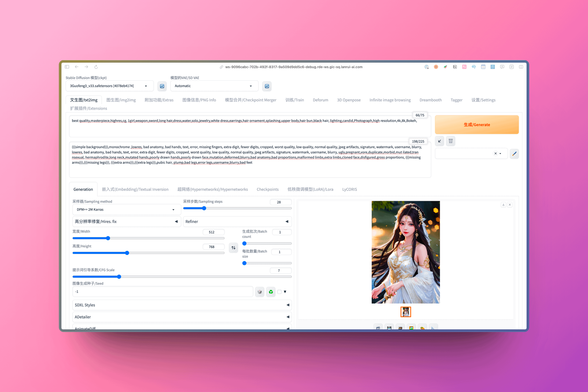Expand the Refiner section
588x392 pixels.
click(237, 221)
